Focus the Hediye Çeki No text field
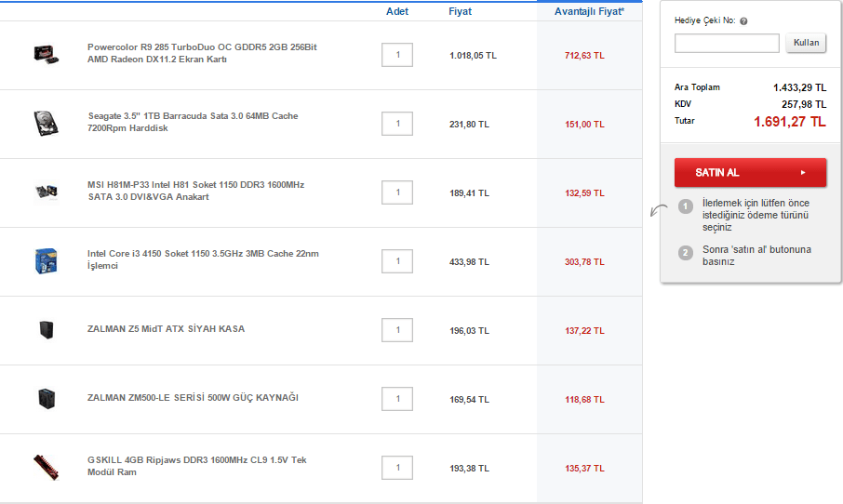This screenshot has height=504, width=843. (x=727, y=43)
